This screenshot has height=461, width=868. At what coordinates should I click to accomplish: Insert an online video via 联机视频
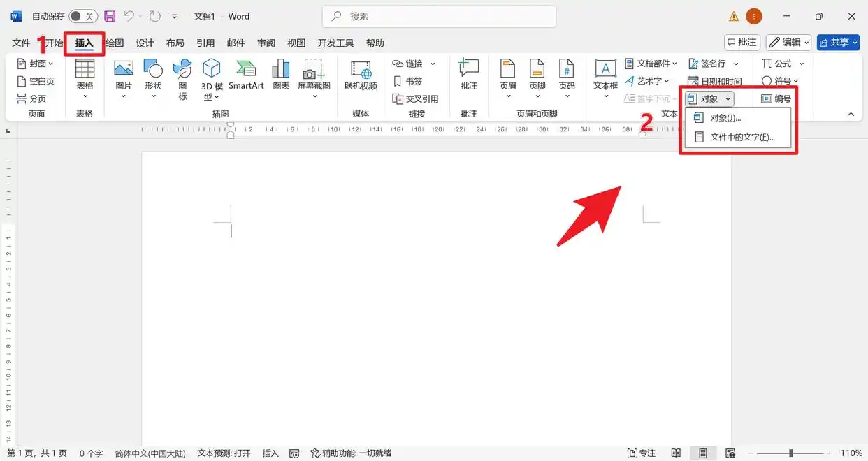tap(360, 75)
